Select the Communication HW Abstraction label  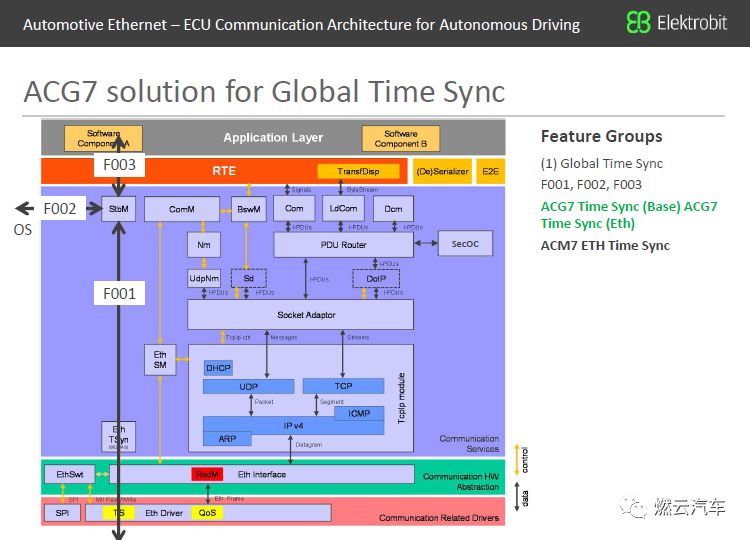click(x=461, y=482)
